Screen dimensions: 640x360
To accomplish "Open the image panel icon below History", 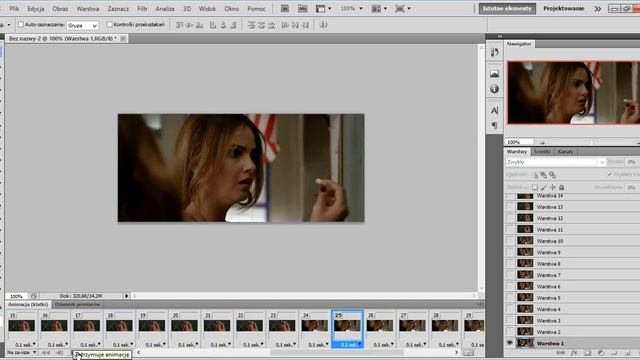I will tap(494, 74).
